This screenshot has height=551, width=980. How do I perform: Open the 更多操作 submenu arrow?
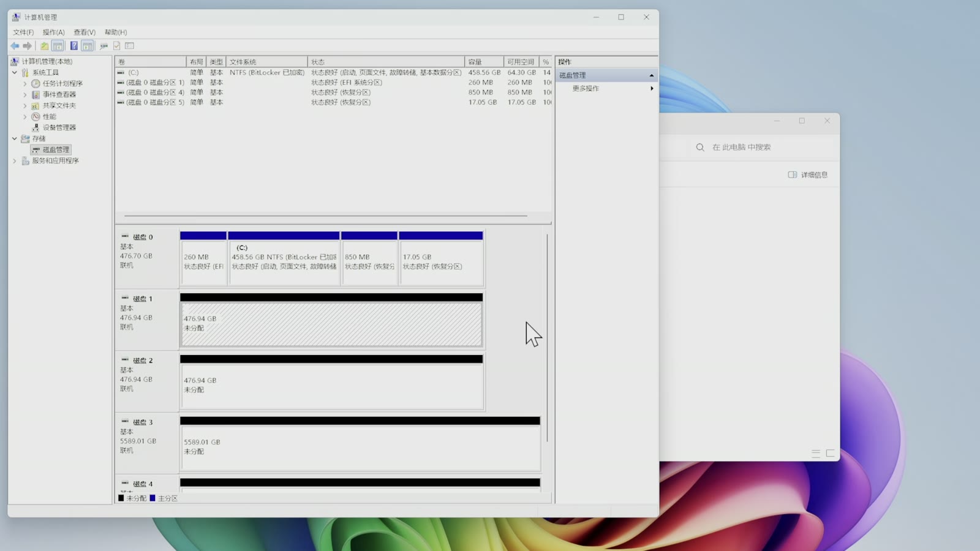tap(652, 88)
